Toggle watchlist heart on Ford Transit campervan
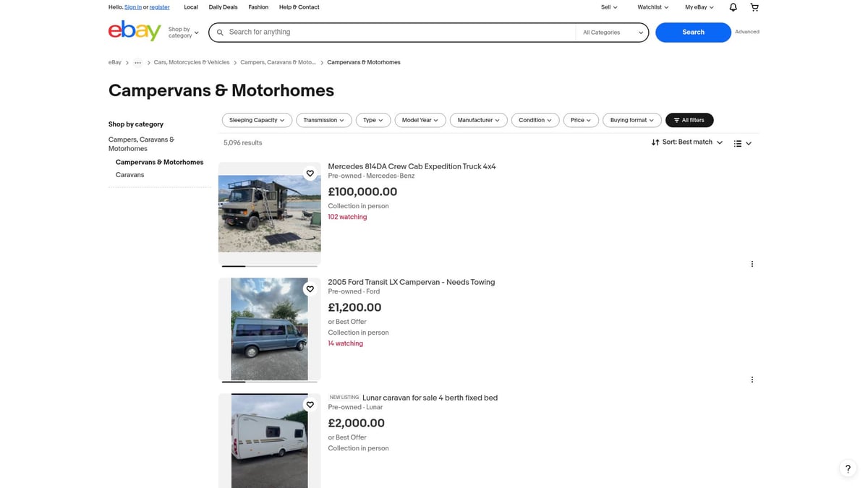Image resolution: width=868 pixels, height=488 pixels. click(310, 289)
